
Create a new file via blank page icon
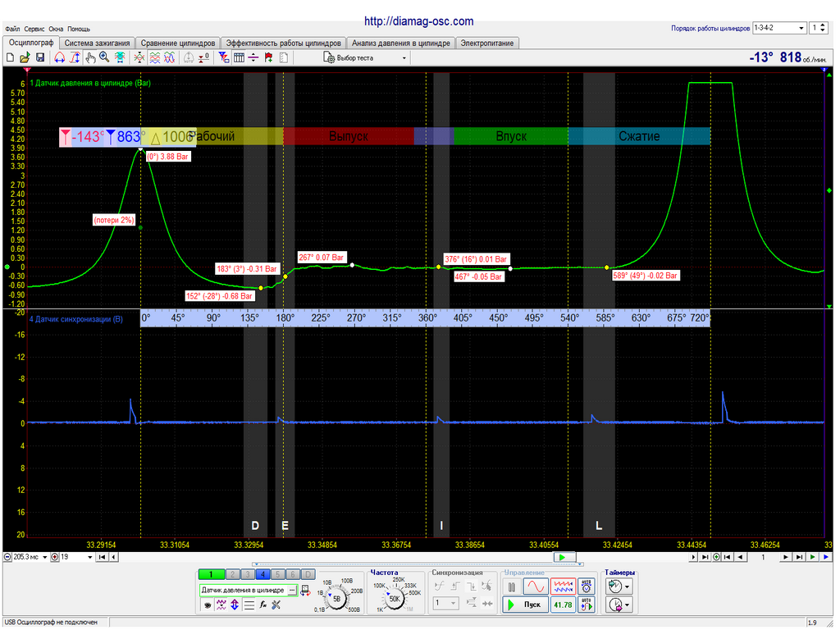click(10, 57)
